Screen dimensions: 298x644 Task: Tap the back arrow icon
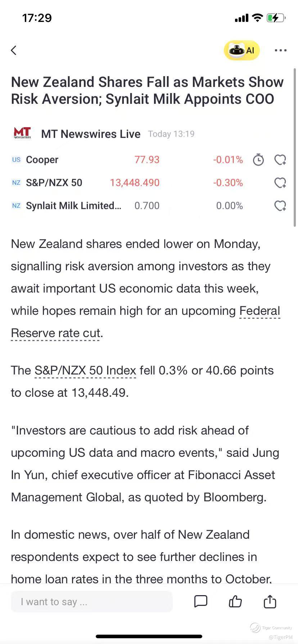(14, 50)
